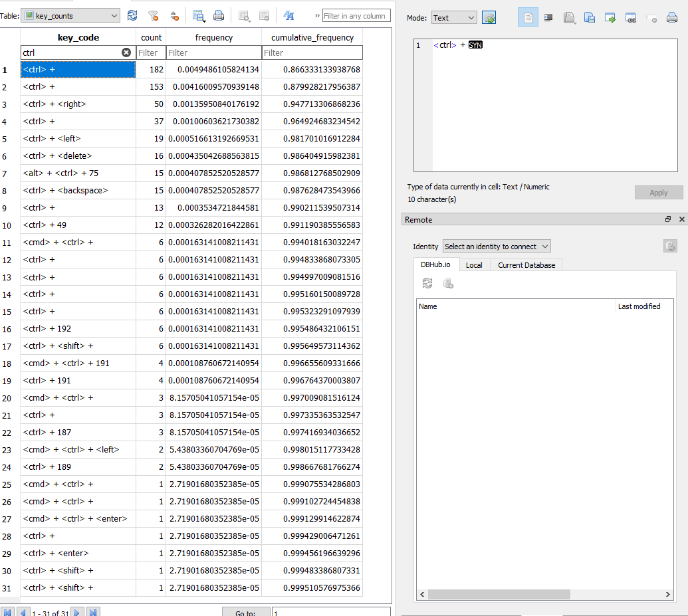Clear the 'ctrl' key_code filter
Screen dimensions: 688x616
pyautogui.click(x=126, y=52)
